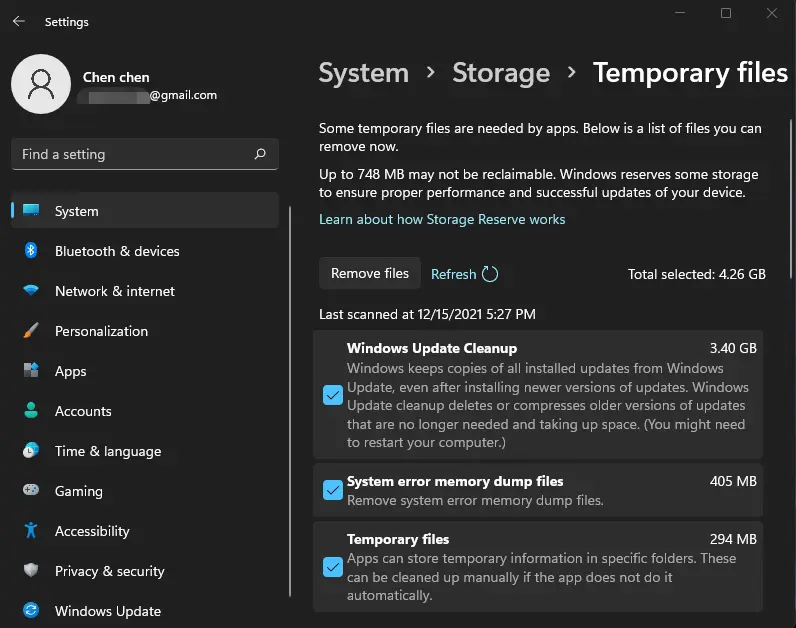The height and width of the screenshot is (628, 796).
Task: Click the System monitor icon
Action: click(x=31, y=210)
